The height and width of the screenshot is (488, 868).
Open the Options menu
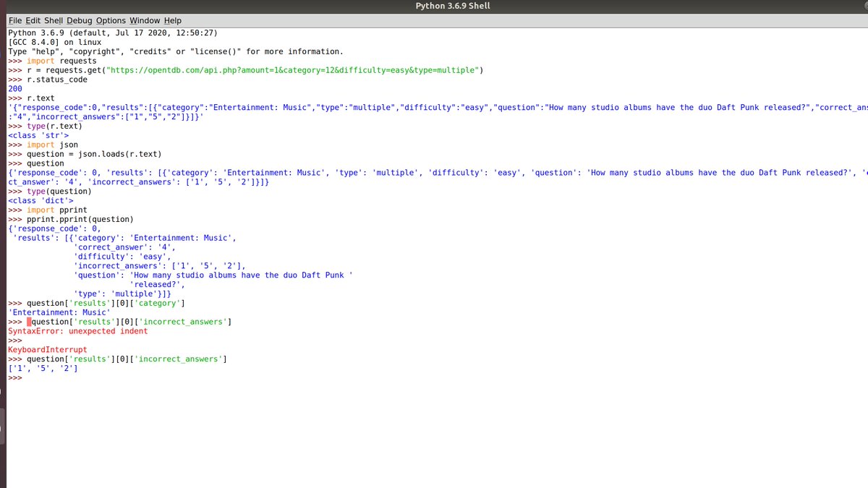tap(111, 20)
